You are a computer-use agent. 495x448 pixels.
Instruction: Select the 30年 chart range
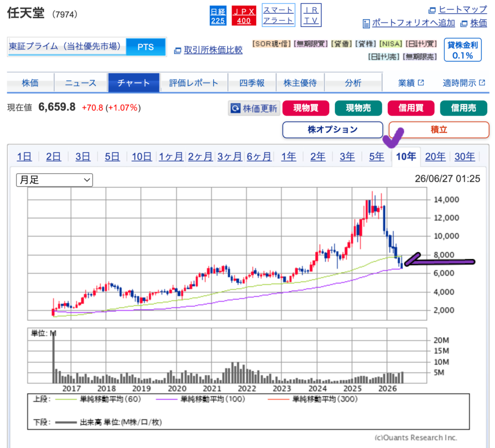[465, 156]
